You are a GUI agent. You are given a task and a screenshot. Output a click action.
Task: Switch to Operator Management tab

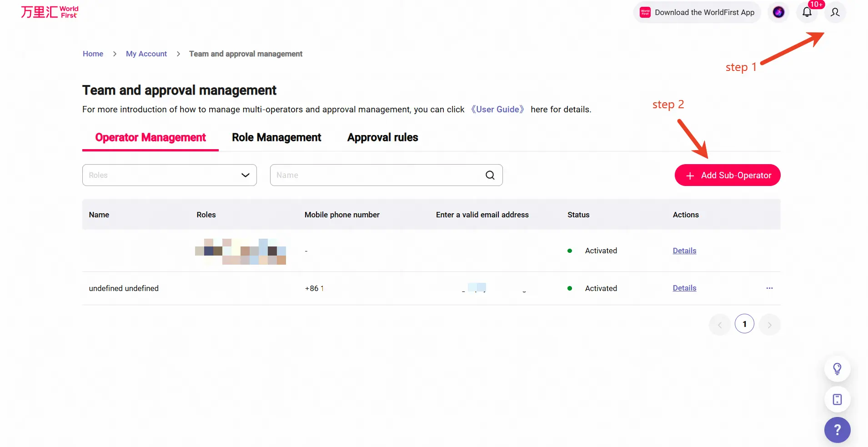tap(151, 137)
